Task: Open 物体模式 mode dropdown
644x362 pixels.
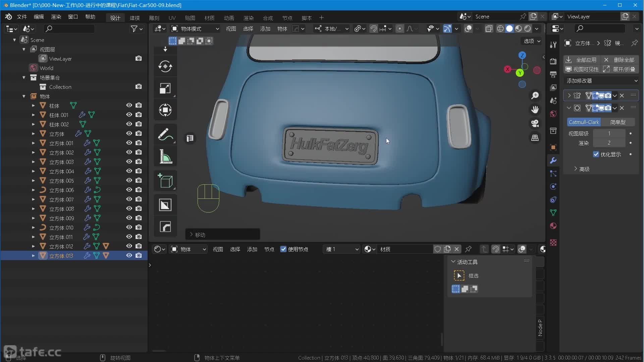Action: tap(195, 29)
